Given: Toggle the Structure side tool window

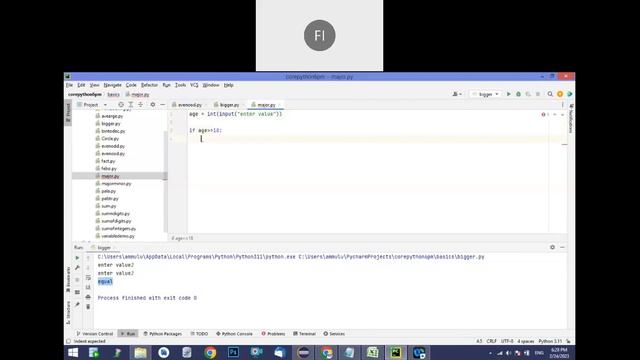Looking at the screenshot, I should pos(68,313).
